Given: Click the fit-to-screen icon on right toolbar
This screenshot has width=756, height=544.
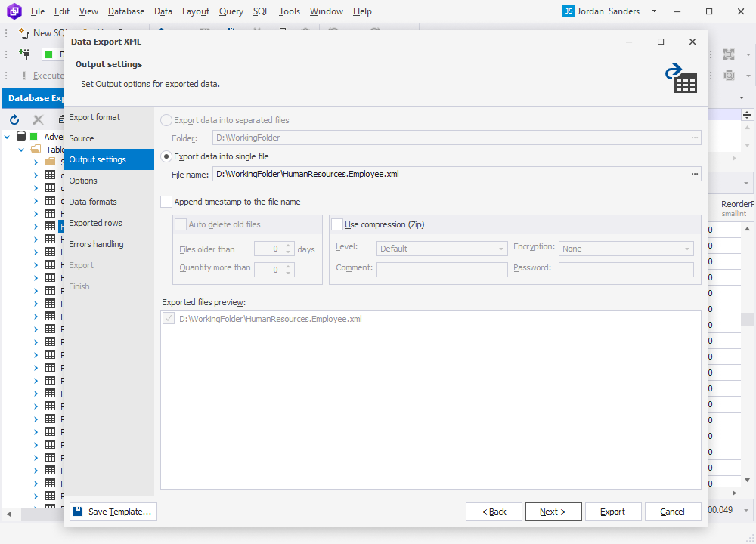Looking at the screenshot, I should [729, 54].
